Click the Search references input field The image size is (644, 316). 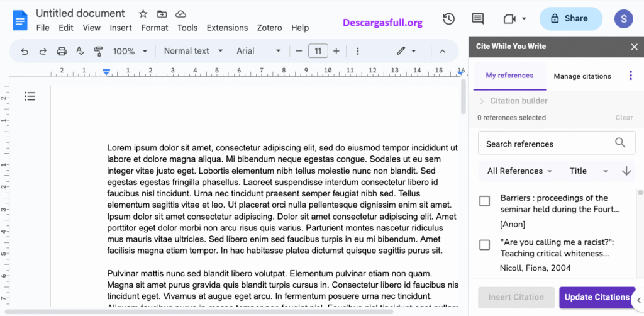[x=544, y=144]
